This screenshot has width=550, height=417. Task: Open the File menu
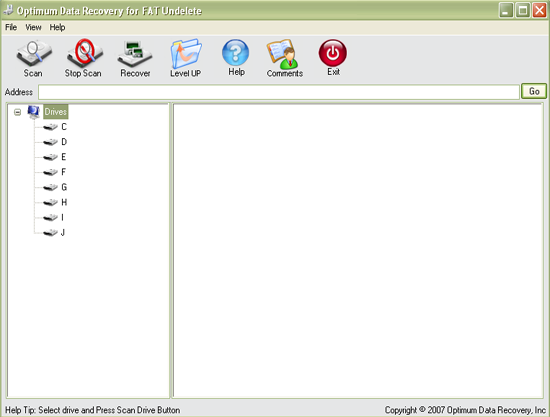point(11,27)
